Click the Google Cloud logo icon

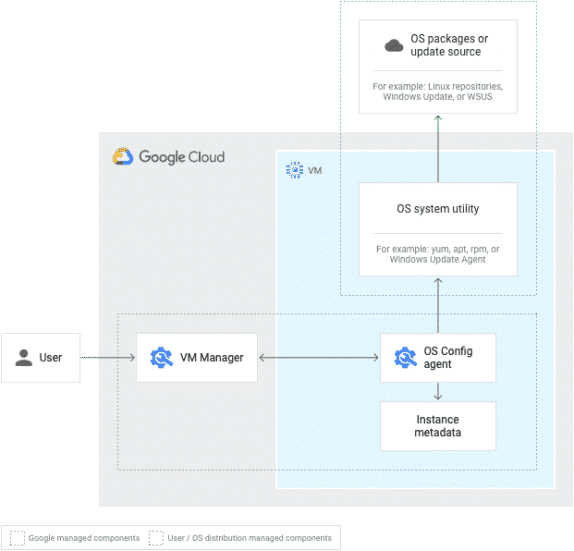coord(123,157)
